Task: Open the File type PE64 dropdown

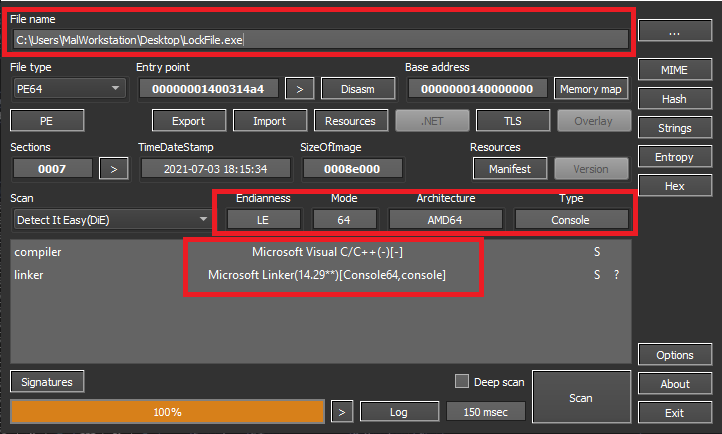Action: click(69, 88)
